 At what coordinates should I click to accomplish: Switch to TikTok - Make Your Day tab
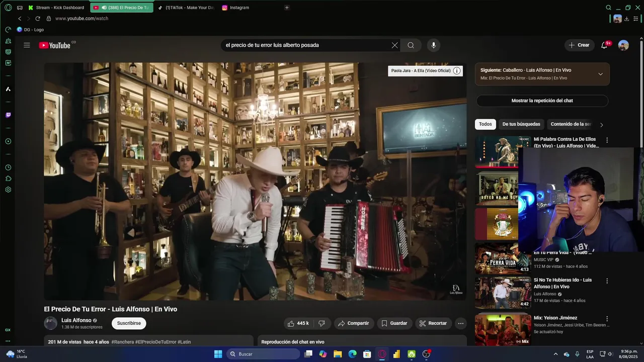pos(186,8)
